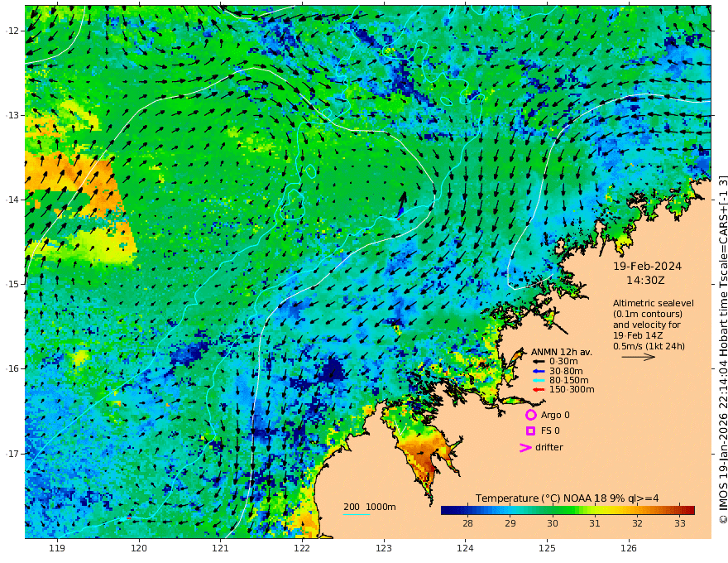Screen dimensions: 728x563
Task: Click the date text 19-Feb-2024
Action: [x=647, y=266]
